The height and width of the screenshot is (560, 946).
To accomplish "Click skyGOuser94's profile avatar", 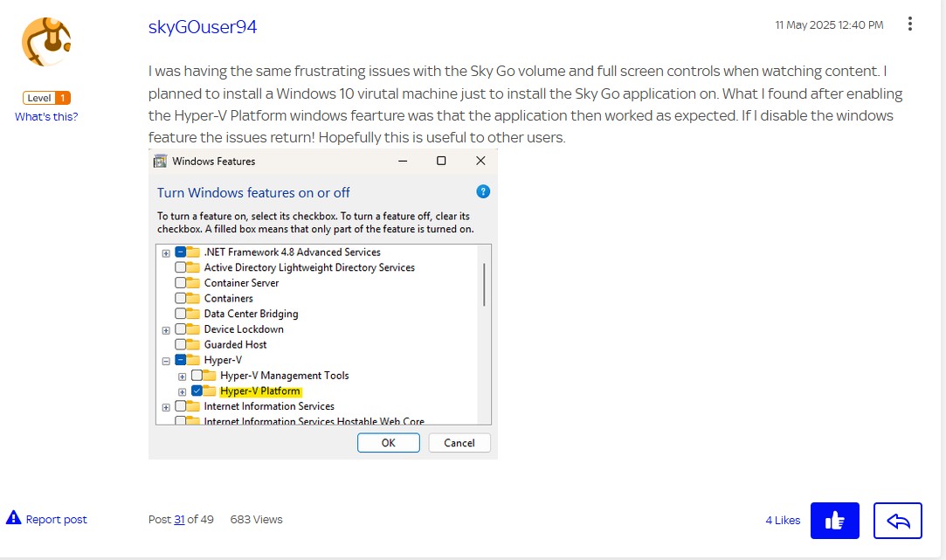I will [x=46, y=41].
